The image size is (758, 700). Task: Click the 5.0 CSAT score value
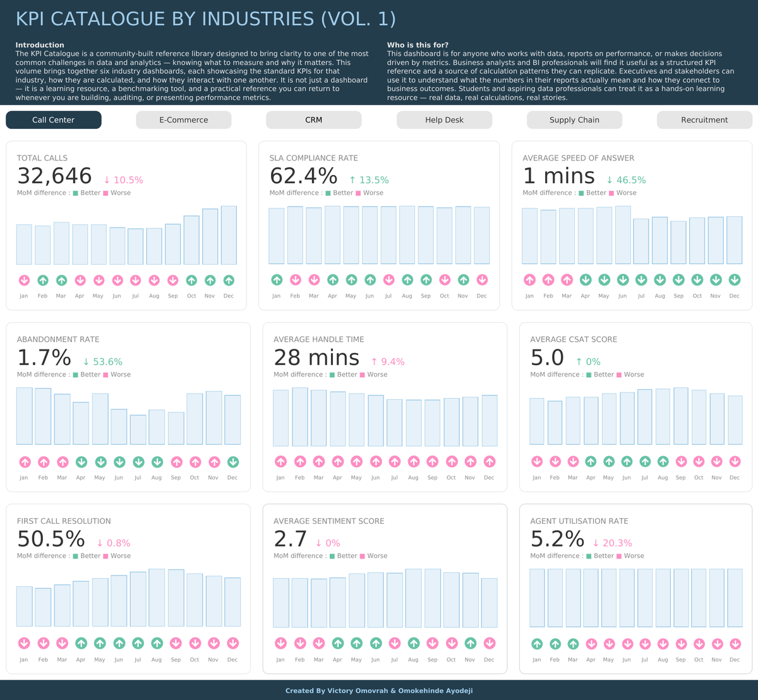[x=547, y=358]
